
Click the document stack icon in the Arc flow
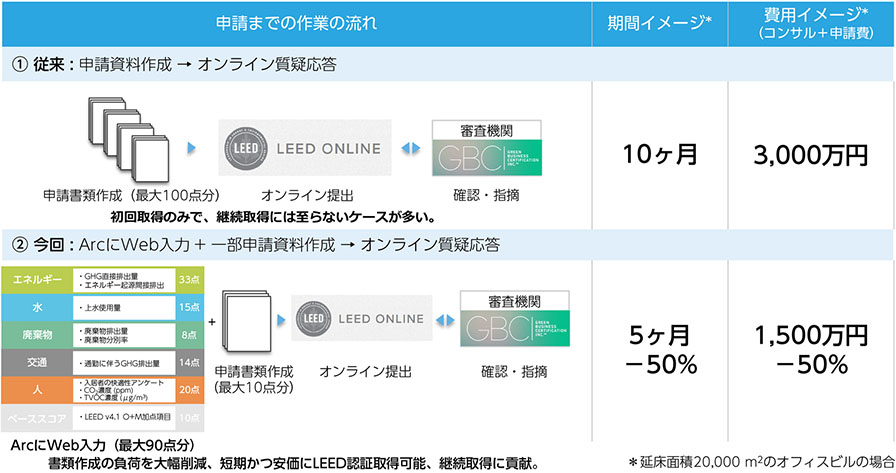click(x=246, y=322)
